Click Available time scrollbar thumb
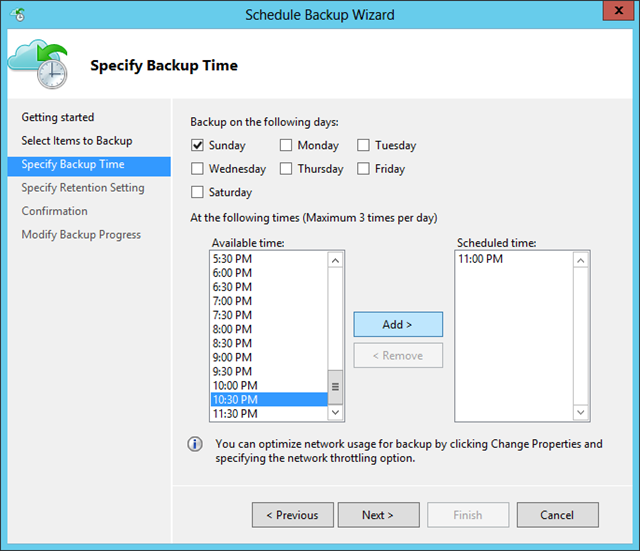 pyautogui.click(x=336, y=387)
